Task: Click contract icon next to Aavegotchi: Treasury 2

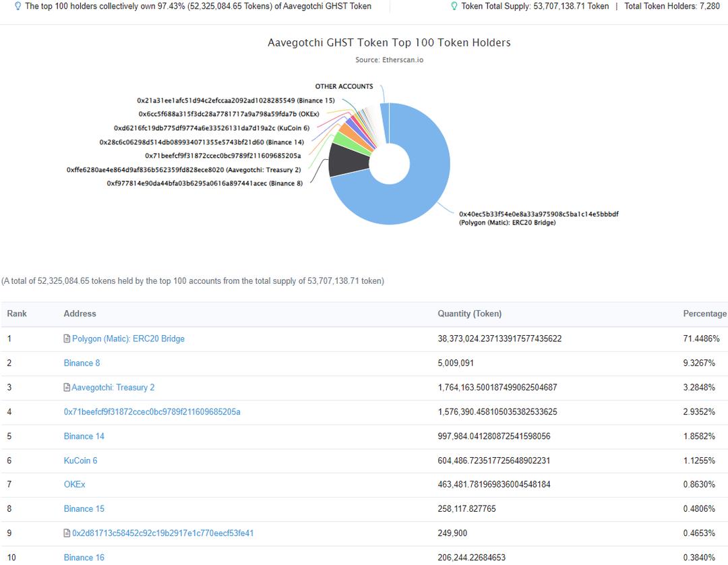Action: [x=67, y=388]
